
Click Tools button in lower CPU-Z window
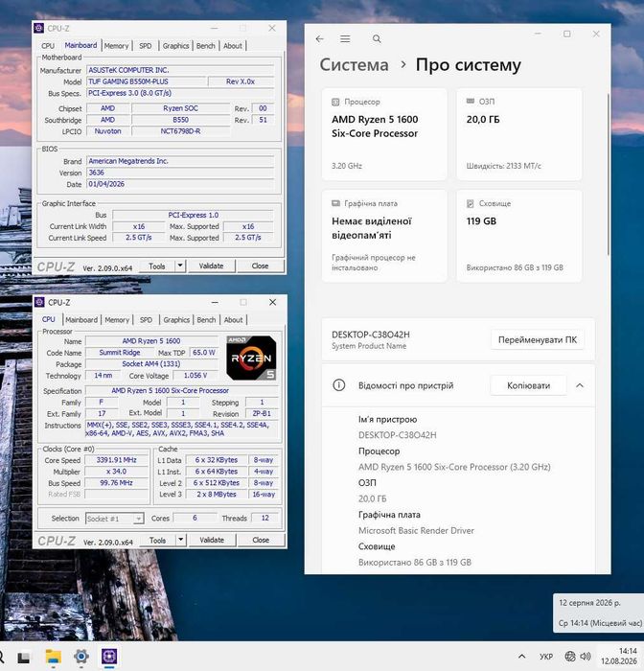coord(157,540)
